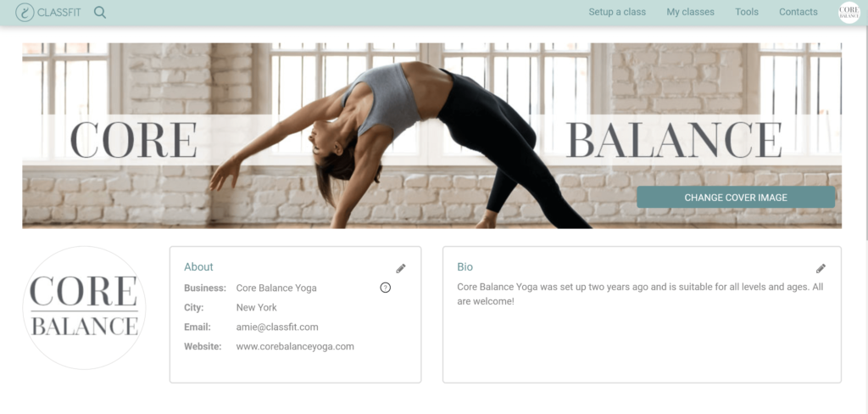Click the page vertical scrollbar

pyautogui.click(x=865, y=133)
